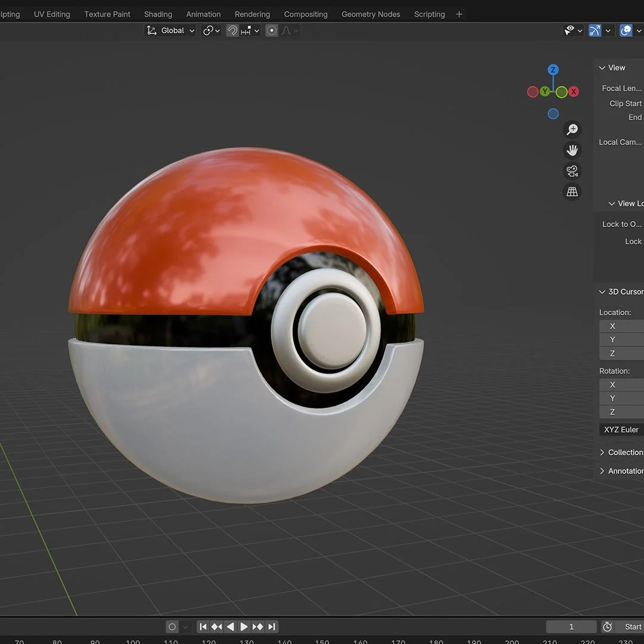
Task: Click the zoom in/out viewport icon
Action: click(x=572, y=129)
